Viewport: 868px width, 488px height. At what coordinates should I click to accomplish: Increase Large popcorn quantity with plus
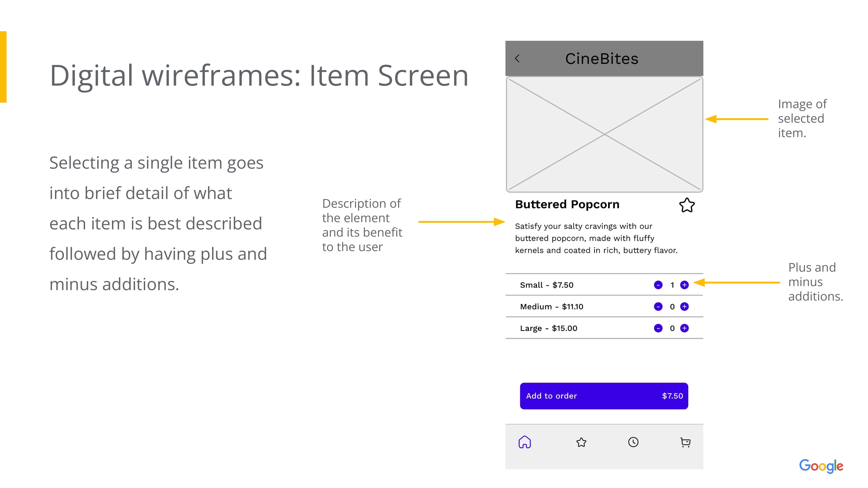coord(684,328)
